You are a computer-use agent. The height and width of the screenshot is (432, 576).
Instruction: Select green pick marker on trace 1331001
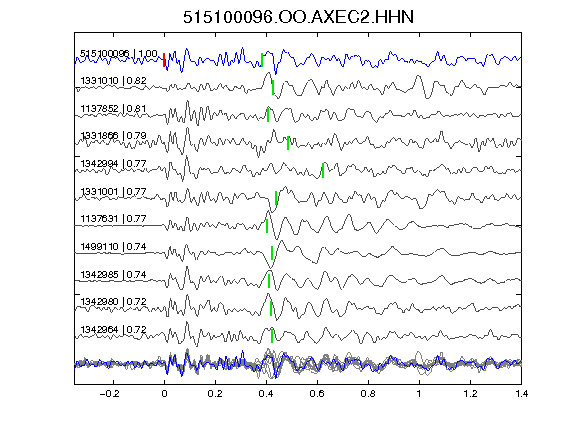(276, 198)
